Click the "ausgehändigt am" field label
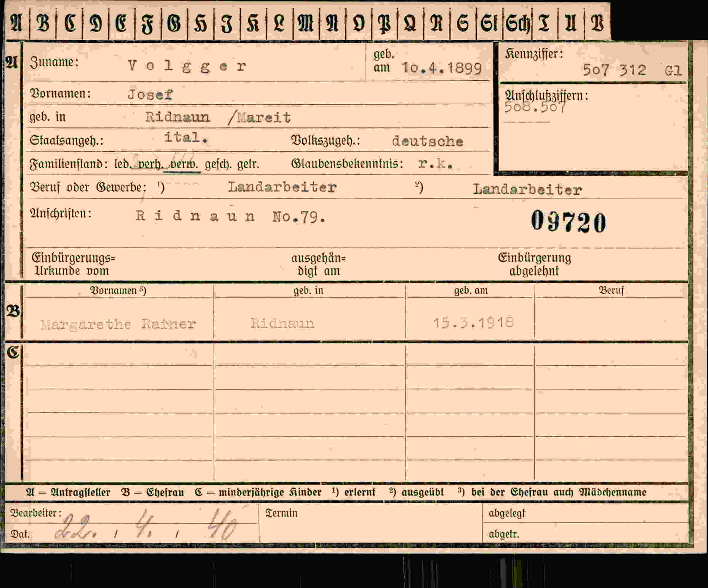The height and width of the screenshot is (588, 708). click(319, 264)
